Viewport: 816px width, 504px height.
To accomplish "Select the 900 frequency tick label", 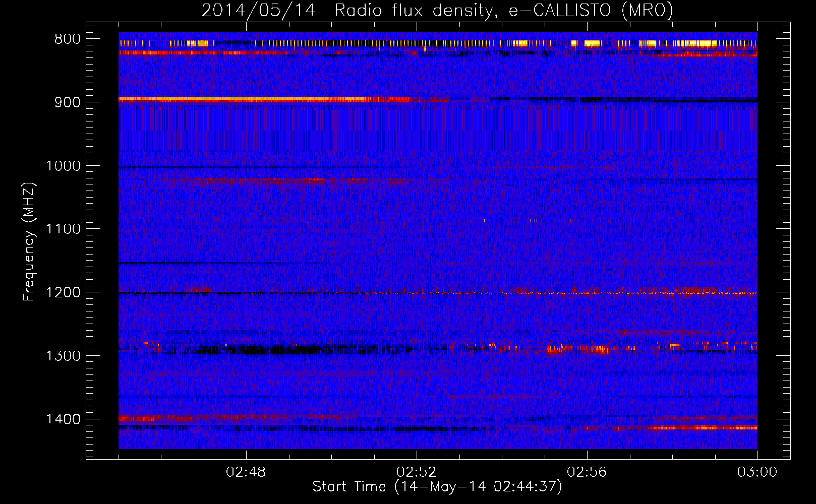I will [x=68, y=102].
